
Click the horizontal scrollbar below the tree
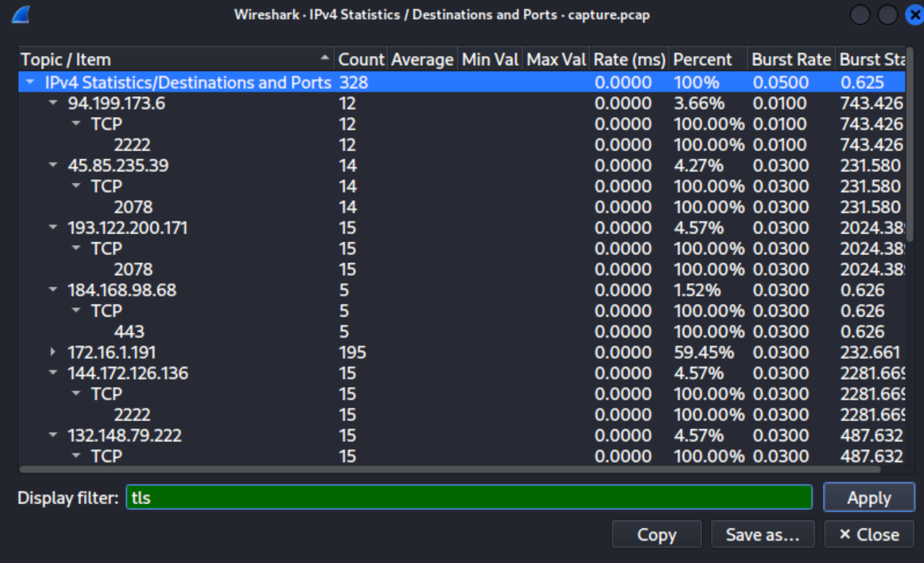tap(450, 470)
